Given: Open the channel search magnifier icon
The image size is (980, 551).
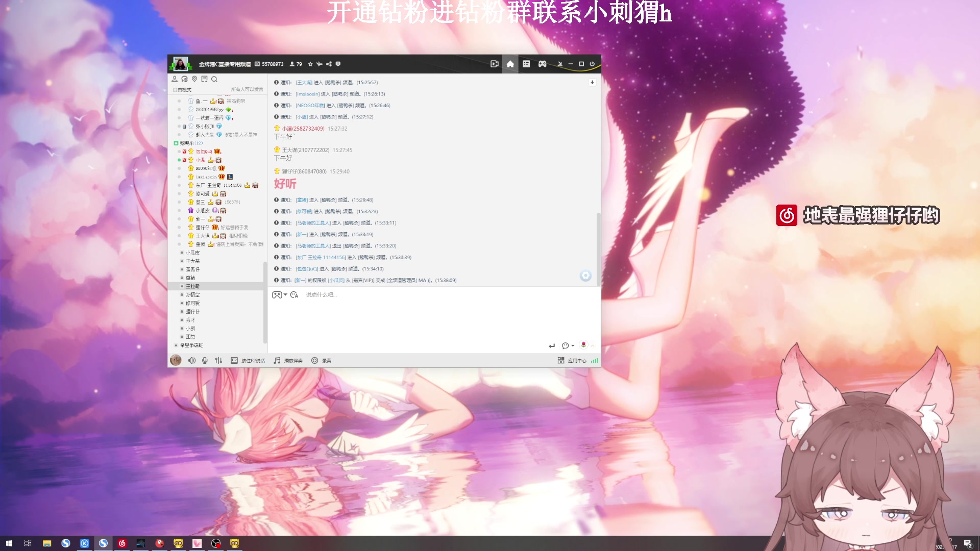Looking at the screenshot, I should [214, 79].
